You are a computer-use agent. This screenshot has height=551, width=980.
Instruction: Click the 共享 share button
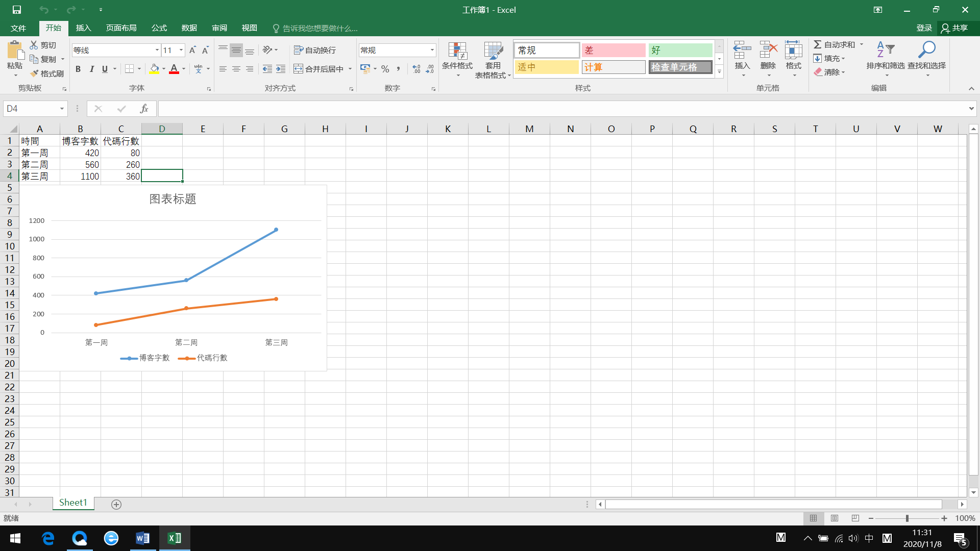click(x=954, y=28)
